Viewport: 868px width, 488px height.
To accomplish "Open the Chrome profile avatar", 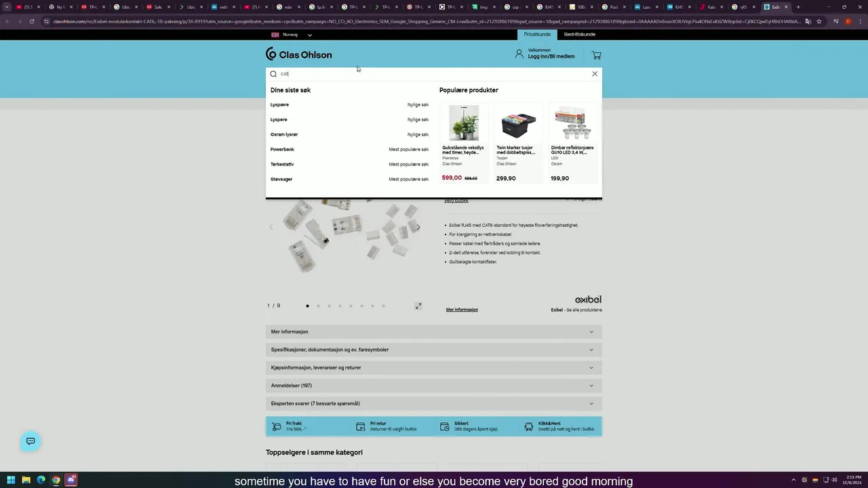I will point(848,21).
